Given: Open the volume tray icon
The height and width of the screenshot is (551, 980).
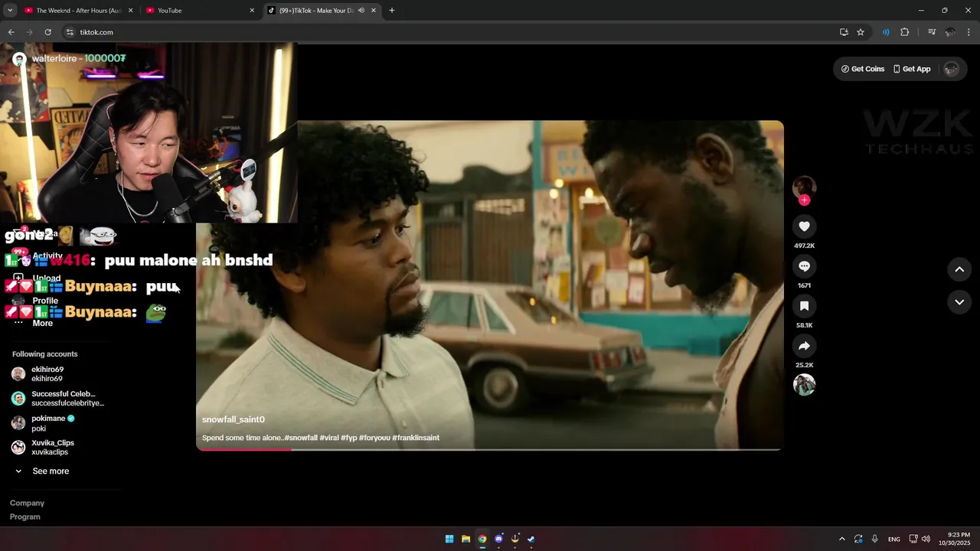Looking at the screenshot, I should 926,539.
